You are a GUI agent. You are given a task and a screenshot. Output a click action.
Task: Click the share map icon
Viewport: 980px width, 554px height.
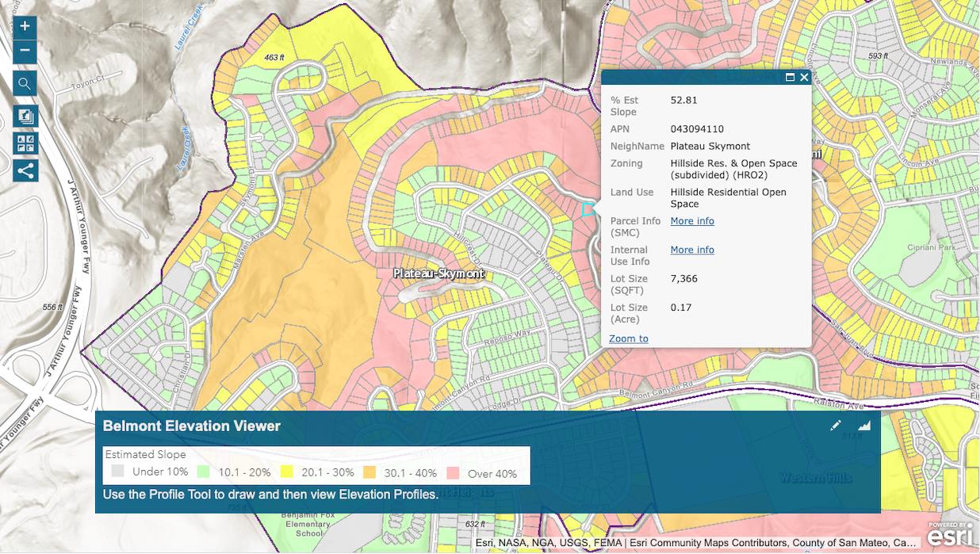pyautogui.click(x=25, y=170)
